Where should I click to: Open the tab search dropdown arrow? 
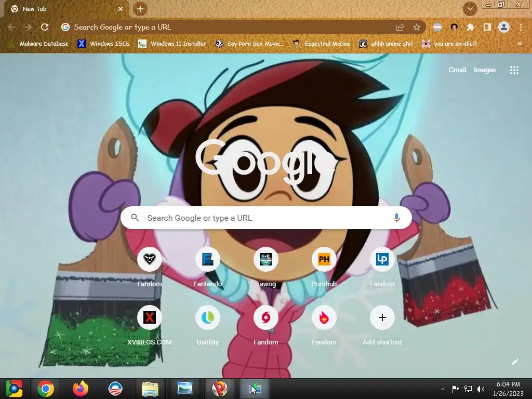coord(470,9)
